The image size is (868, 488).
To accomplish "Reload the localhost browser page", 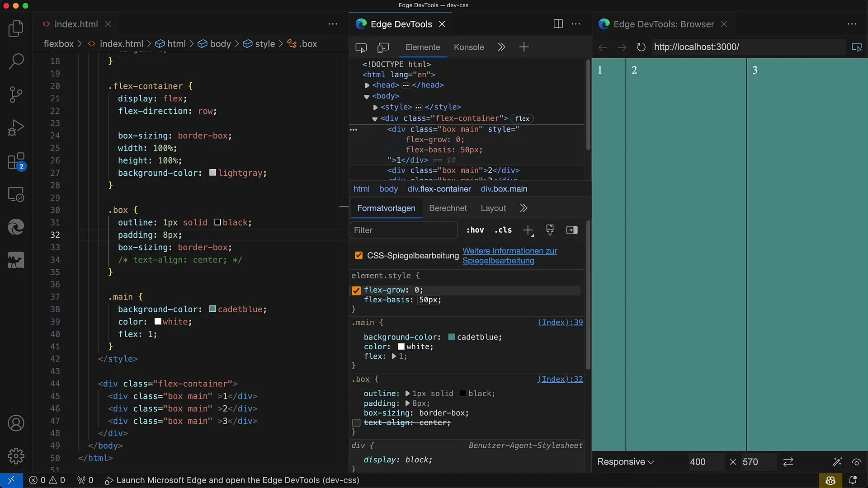I will (641, 47).
